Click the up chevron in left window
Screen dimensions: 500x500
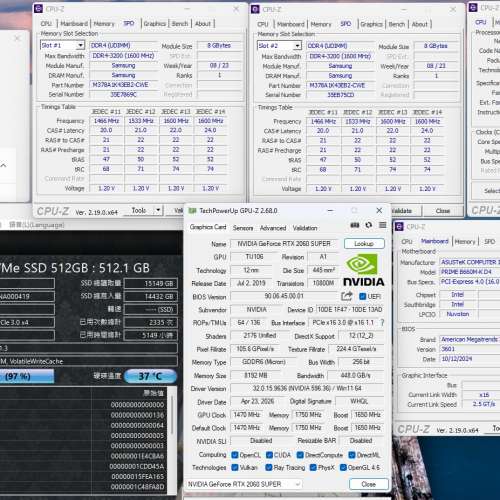click(4, 165)
